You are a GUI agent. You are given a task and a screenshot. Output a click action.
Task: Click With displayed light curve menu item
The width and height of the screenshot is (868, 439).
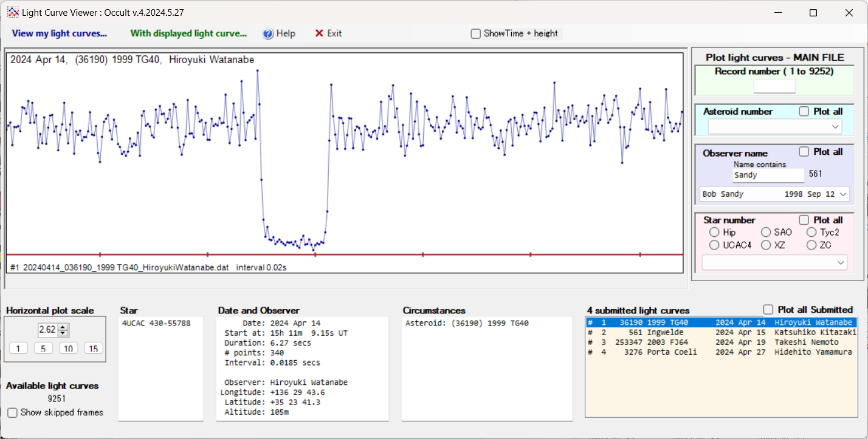[x=188, y=33]
